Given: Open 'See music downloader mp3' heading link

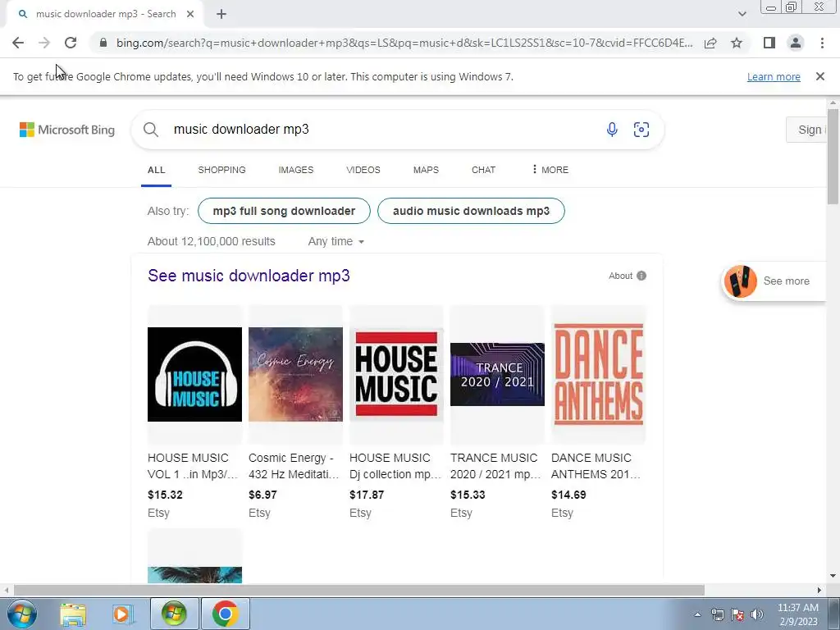Looking at the screenshot, I should pyautogui.click(x=249, y=276).
